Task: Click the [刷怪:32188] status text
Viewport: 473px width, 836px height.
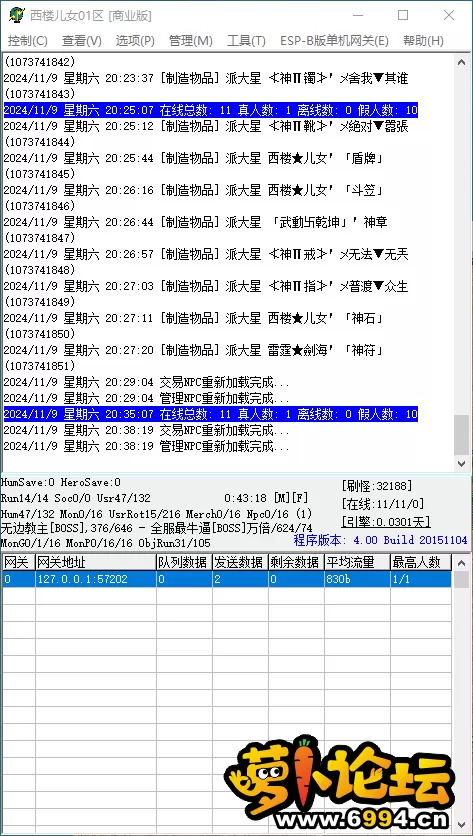Action: click(376, 486)
